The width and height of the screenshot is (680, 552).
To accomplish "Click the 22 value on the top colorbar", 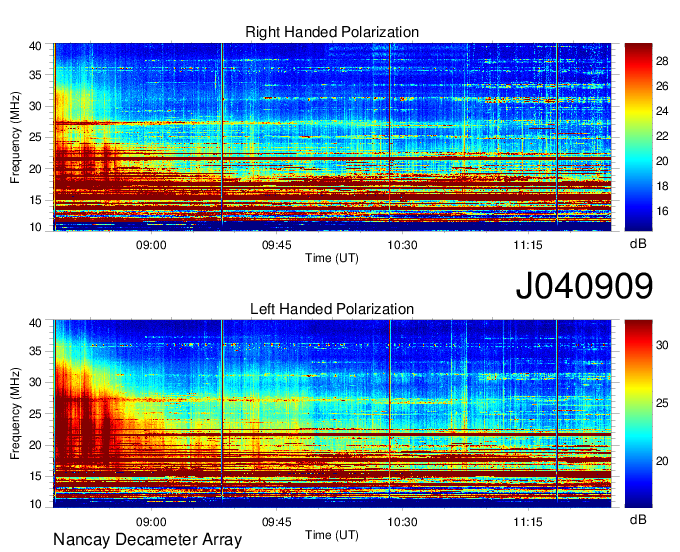I will tap(662, 136).
